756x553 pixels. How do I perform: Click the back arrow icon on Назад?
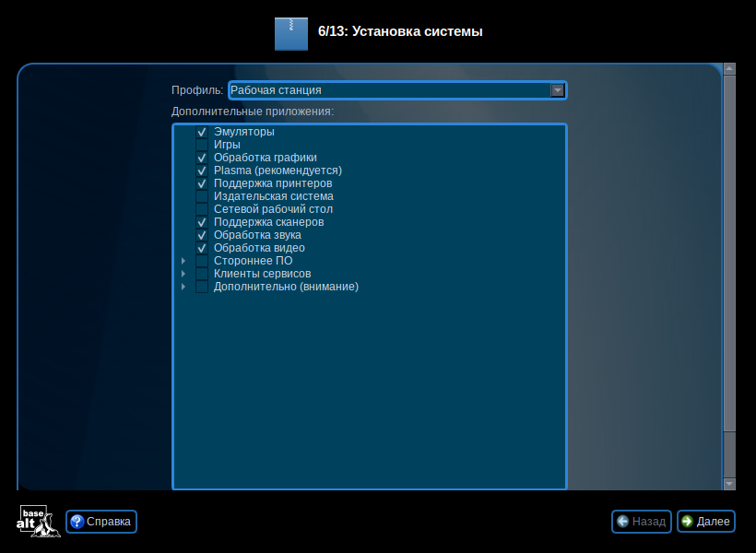pos(623,522)
